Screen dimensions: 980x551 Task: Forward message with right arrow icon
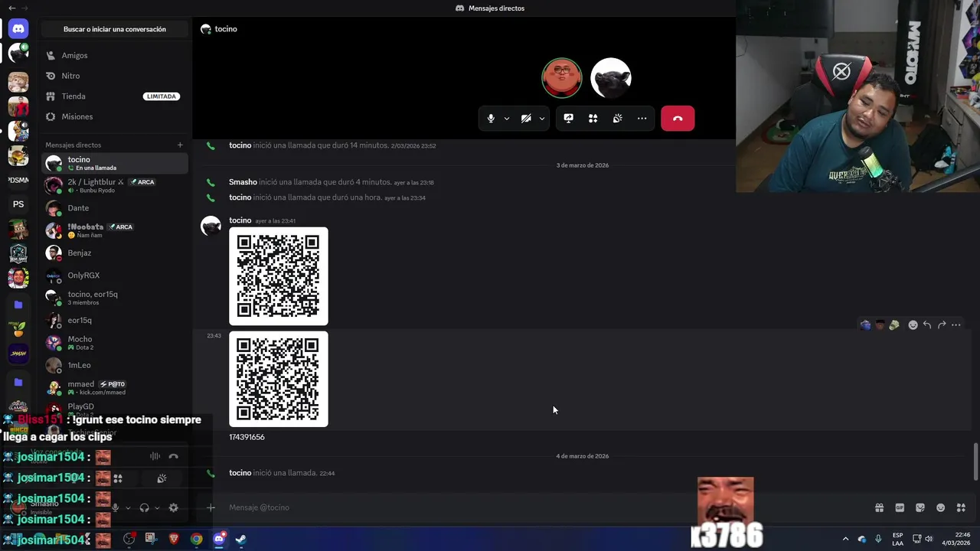(x=942, y=325)
